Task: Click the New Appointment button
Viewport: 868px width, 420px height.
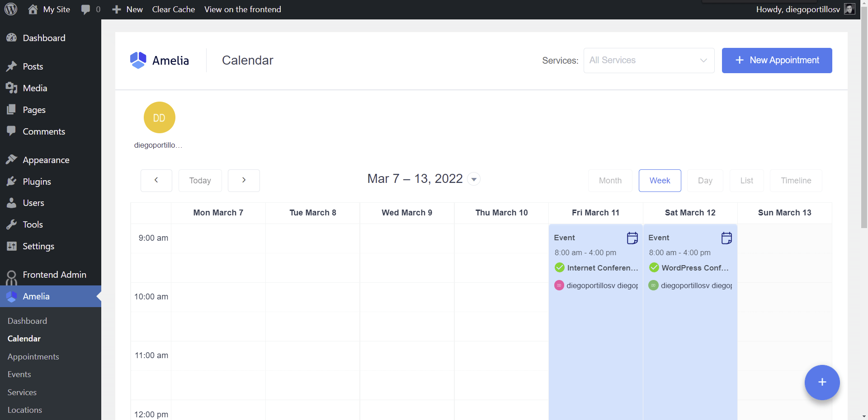Action: pyautogui.click(x=777, y=61)
